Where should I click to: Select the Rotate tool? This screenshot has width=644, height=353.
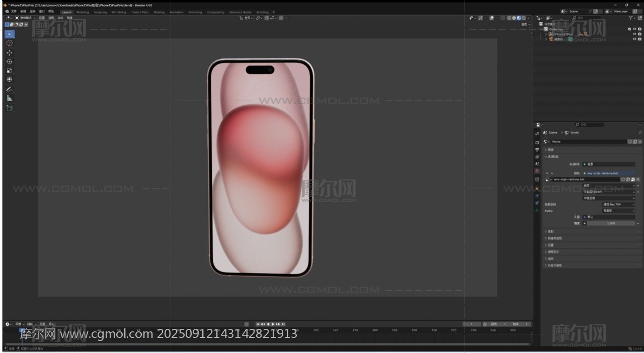pyautogui.click(x=10, y=61)
